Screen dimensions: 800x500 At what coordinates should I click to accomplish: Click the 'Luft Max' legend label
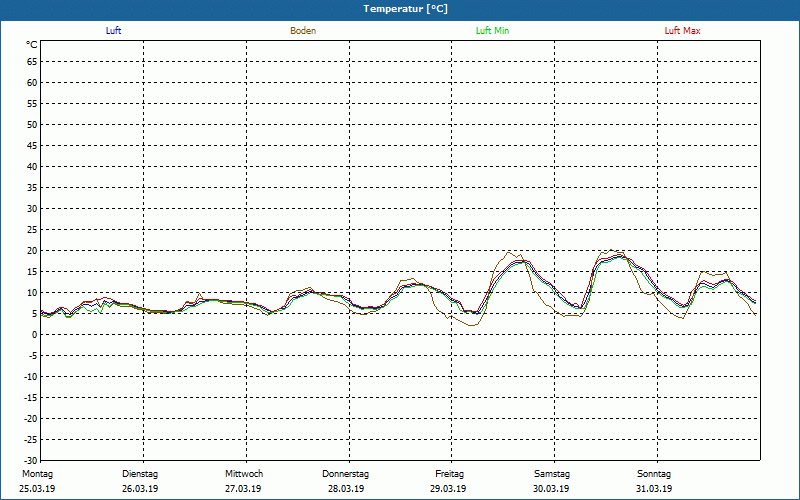point(682,31)
